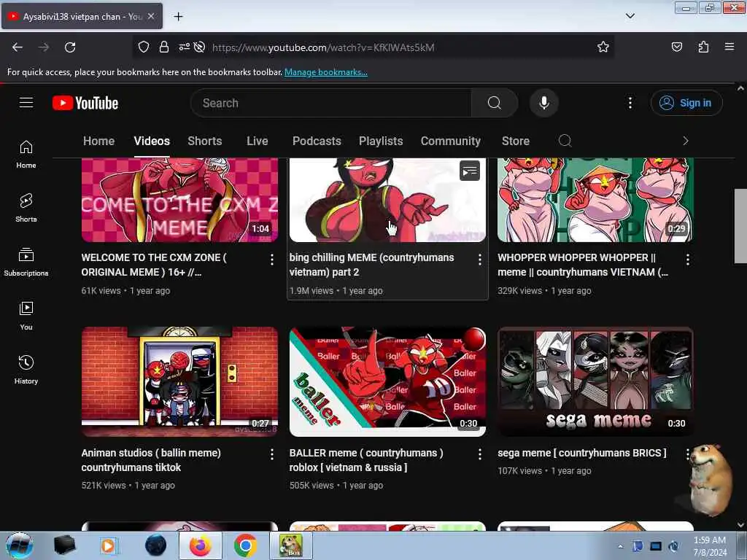Click into the YouTube search field

[x=330, y=103]
